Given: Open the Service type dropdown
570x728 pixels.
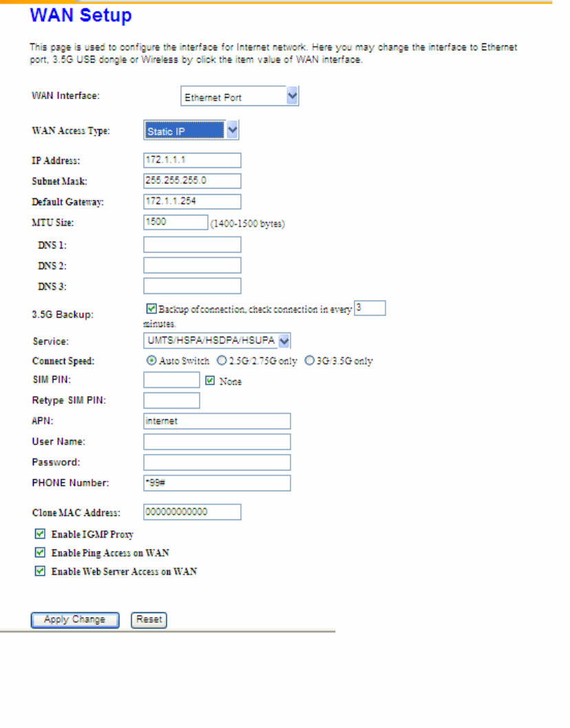Looking at the screenshot, I should pos(217,341).
